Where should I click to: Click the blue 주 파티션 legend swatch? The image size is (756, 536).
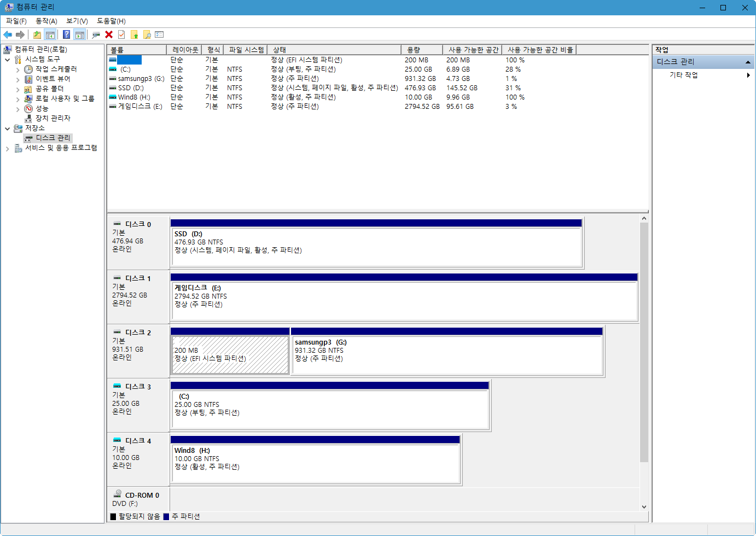click(166, 516)
